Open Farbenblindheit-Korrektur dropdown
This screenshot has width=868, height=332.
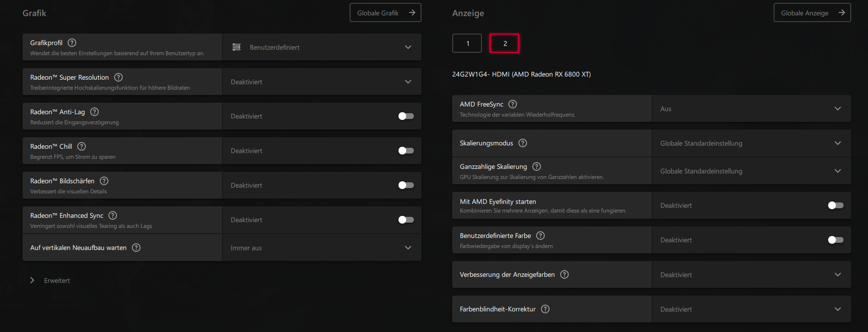click(x=751, y=309)
